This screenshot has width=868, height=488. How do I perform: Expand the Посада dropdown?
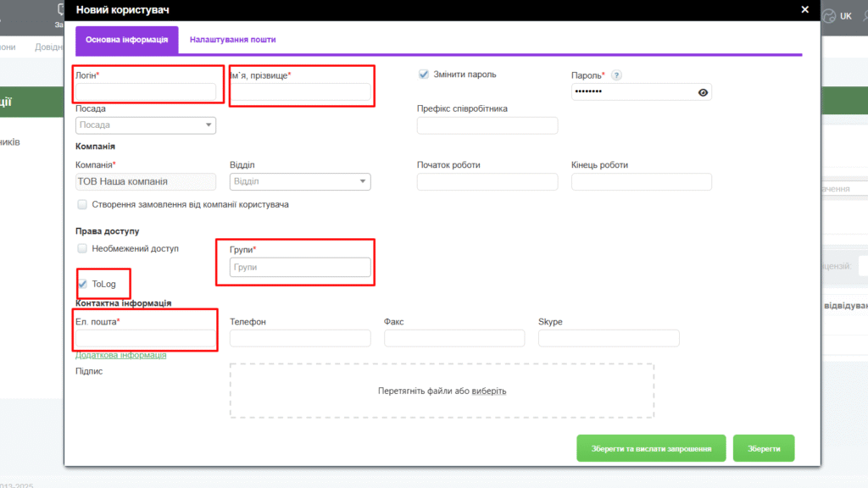[209, 125]
